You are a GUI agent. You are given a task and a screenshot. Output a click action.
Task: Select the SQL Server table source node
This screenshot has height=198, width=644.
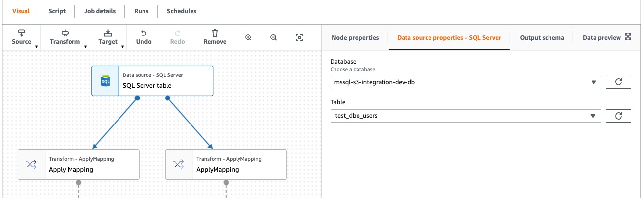point(152,81)
